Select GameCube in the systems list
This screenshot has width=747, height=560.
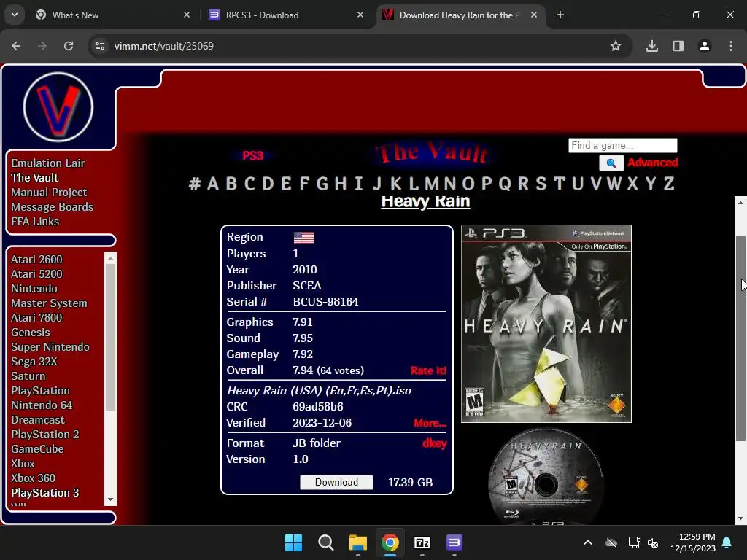coord(38,449)
